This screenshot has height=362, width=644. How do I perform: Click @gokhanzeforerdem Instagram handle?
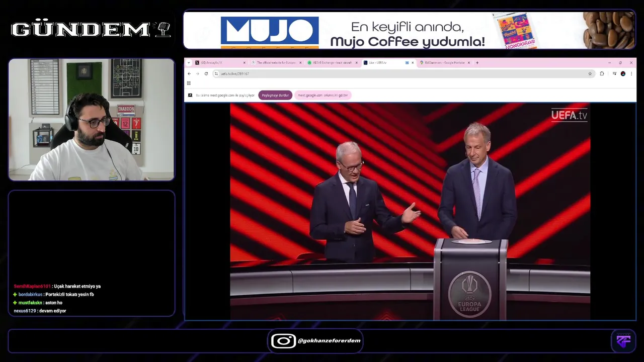click(329, 341)
